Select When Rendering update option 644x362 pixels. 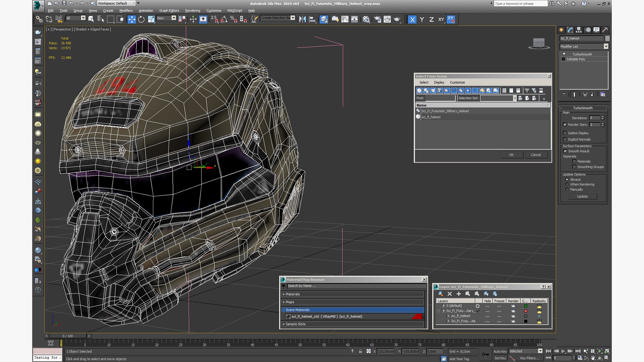coord(567,184)
